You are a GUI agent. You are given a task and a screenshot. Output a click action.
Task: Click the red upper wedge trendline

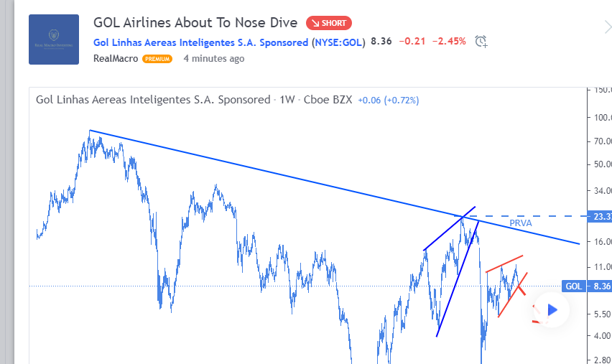(x=504, y=263)
